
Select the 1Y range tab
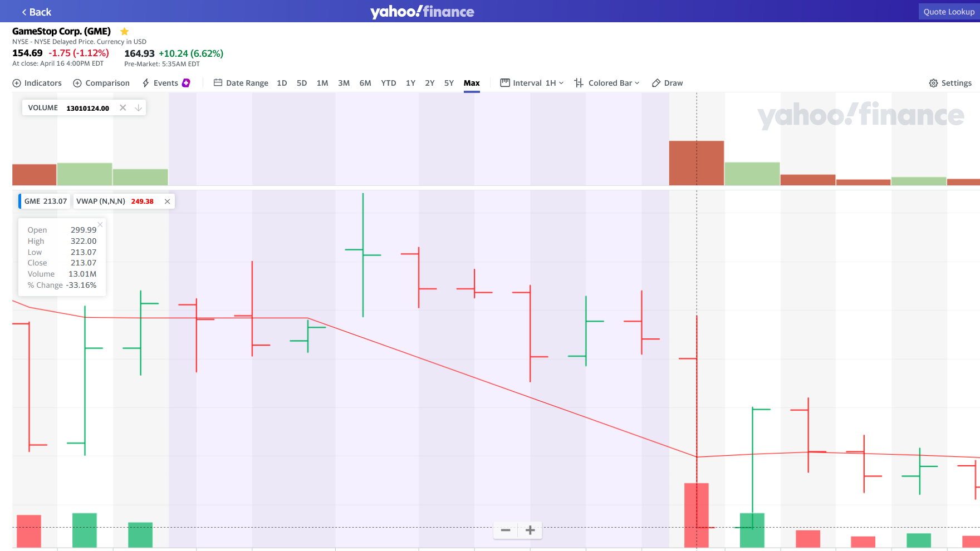pos(410,83)
